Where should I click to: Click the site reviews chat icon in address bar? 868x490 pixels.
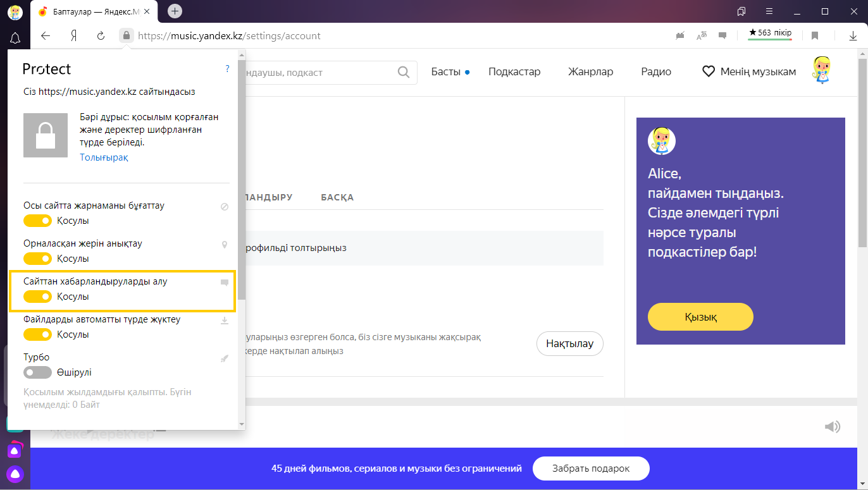722,36
